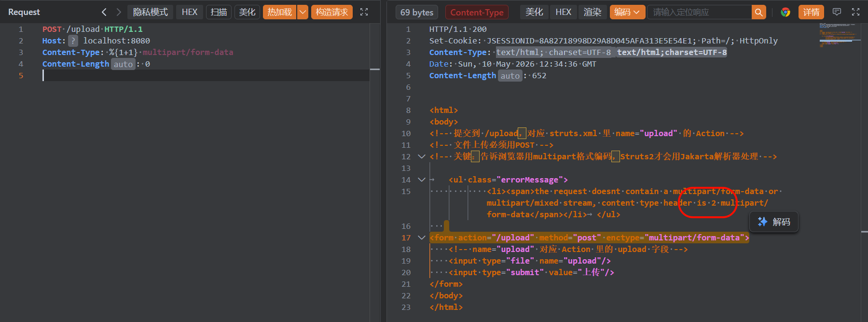Screen dimensions: 868x322
Task: Click the orange search icon for response
Action: [759, 12]
